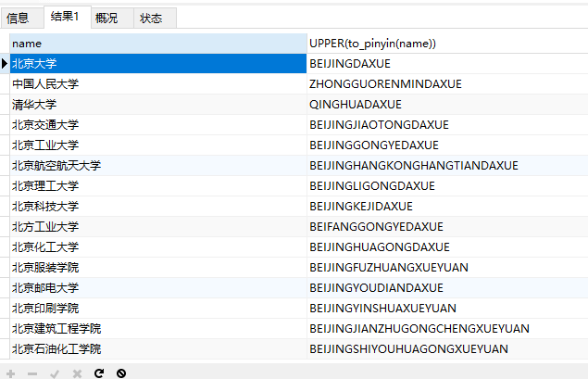Open the 概况 tab

[x=112, y=18]
